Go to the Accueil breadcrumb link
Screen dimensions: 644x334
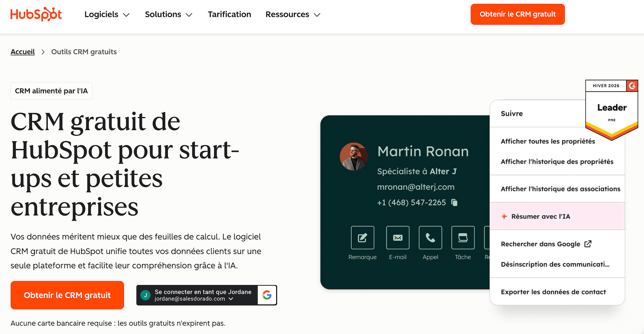pyautogui.click(x=23, y=52)
